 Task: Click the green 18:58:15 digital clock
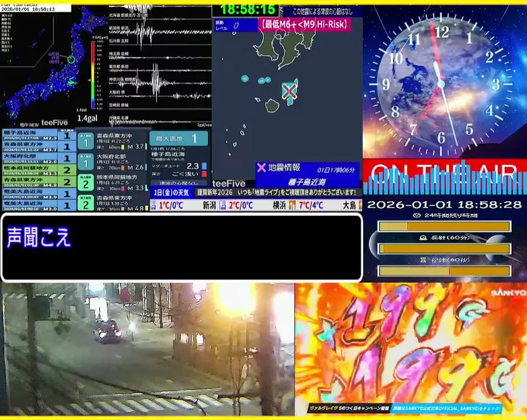click(248, 10)
